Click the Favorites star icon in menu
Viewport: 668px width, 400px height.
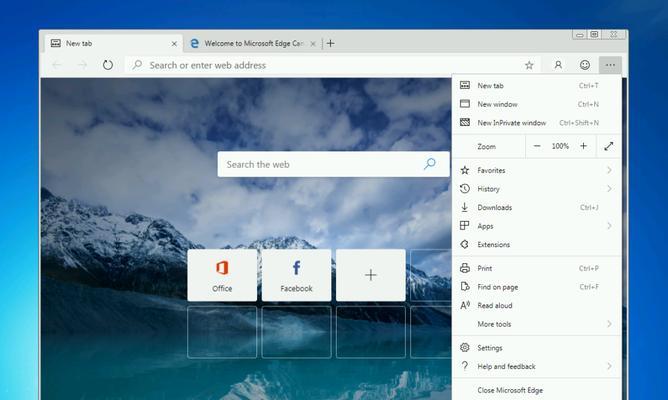pos(465,170)
